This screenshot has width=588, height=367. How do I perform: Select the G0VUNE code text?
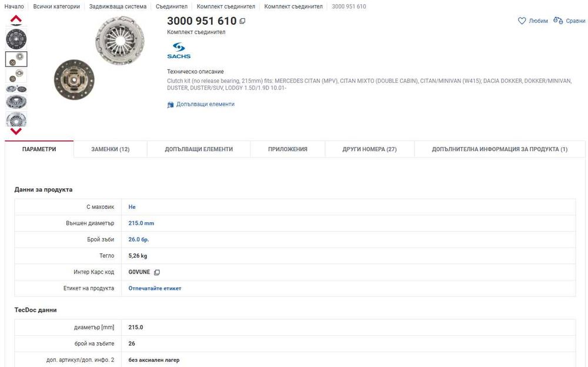pyautogui.click(x=139, y=272)
